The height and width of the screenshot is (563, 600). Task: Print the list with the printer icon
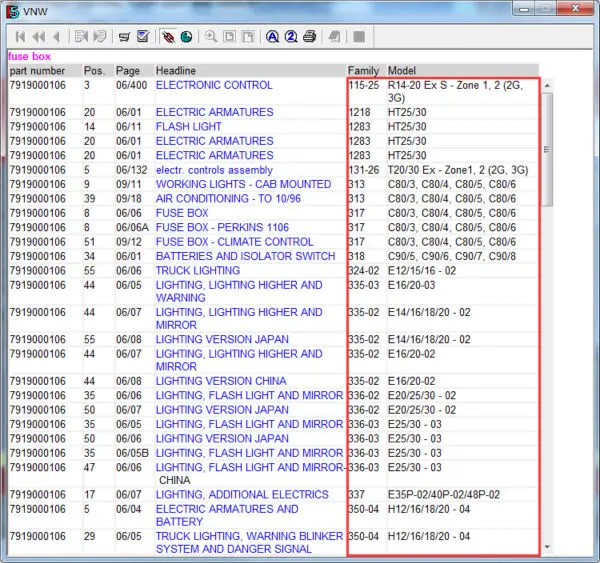(x=310, y=37)
